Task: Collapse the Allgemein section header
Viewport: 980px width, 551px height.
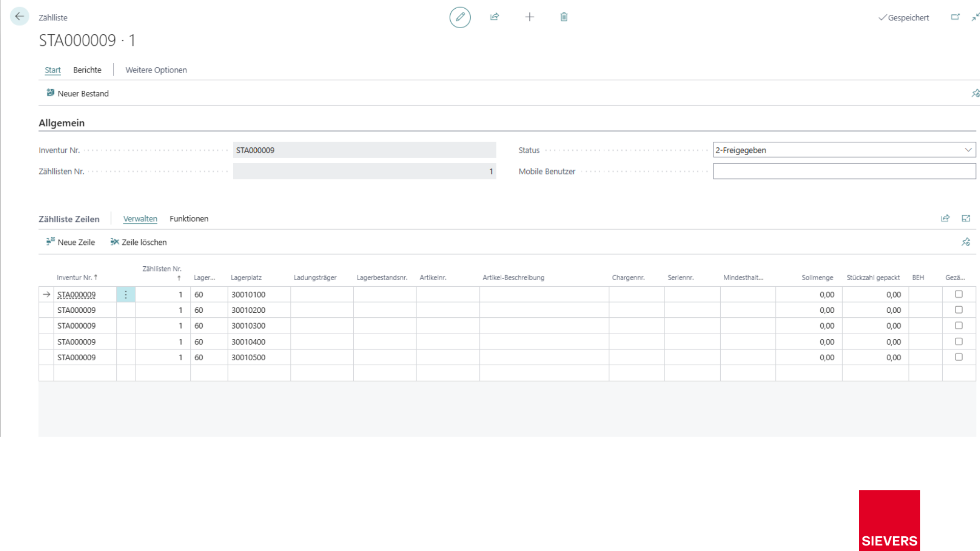Action: pos(62,123)
